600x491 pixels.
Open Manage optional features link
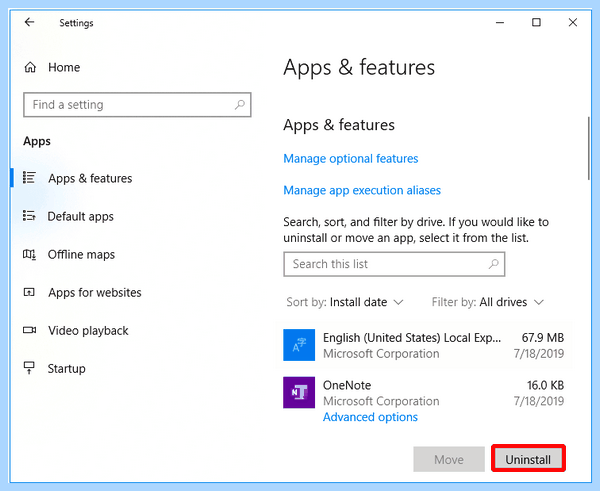351,158
